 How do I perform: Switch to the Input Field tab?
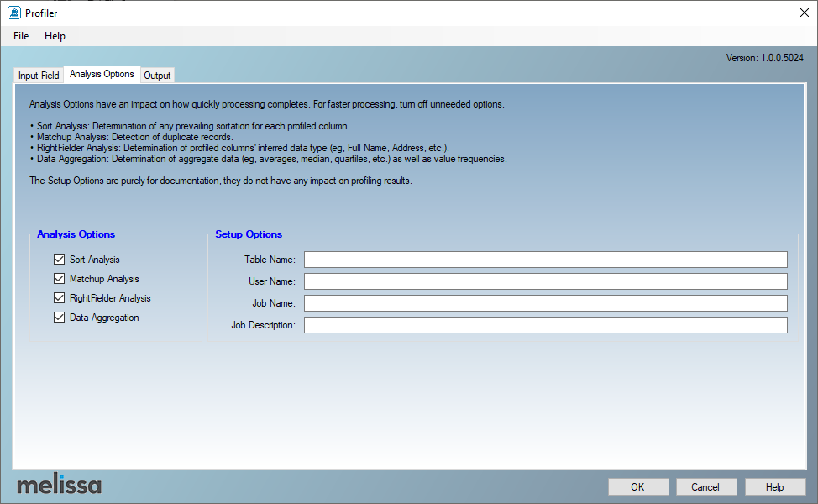pos(39,76)
